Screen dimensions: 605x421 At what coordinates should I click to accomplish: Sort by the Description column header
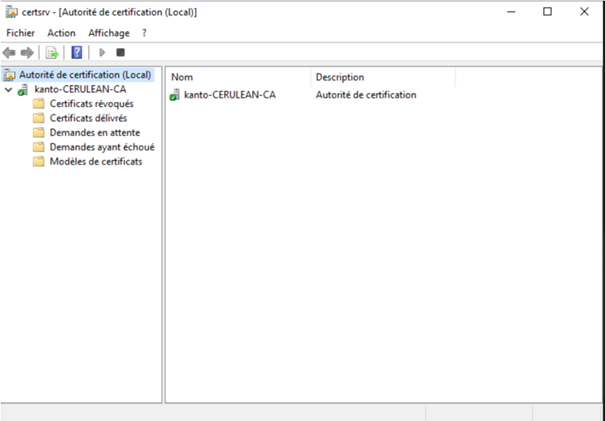tap(383, 77)
